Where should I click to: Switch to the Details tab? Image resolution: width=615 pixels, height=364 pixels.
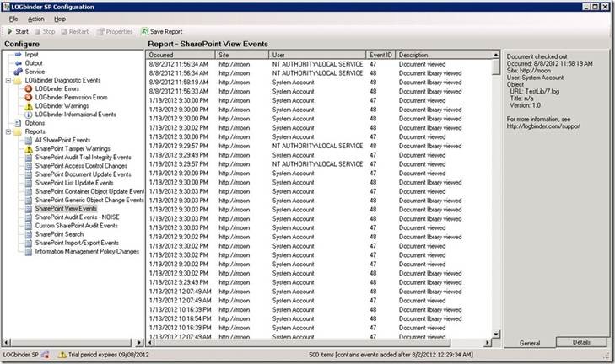coord(581,342)
